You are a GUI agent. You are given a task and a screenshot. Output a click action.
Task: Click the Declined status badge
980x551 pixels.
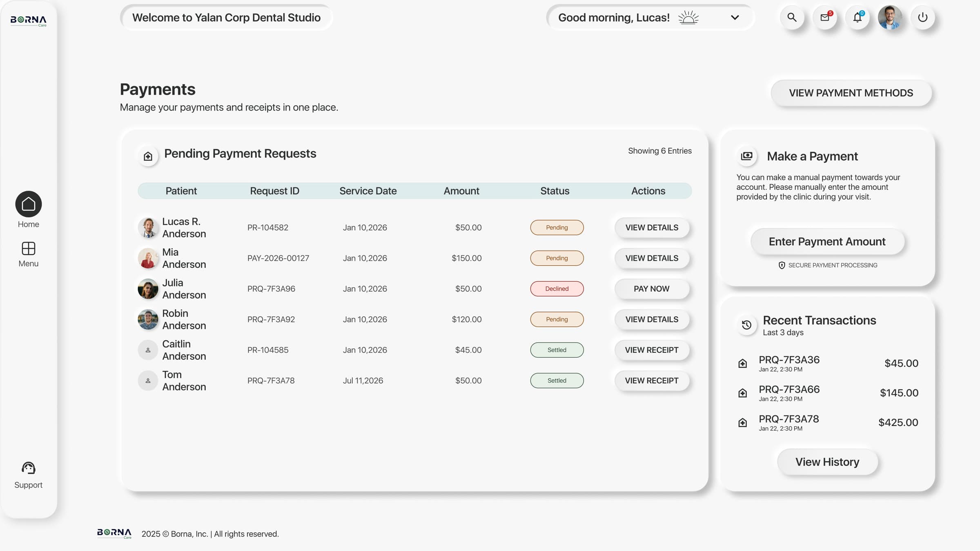pyautogui.click(x=557, y=289)
